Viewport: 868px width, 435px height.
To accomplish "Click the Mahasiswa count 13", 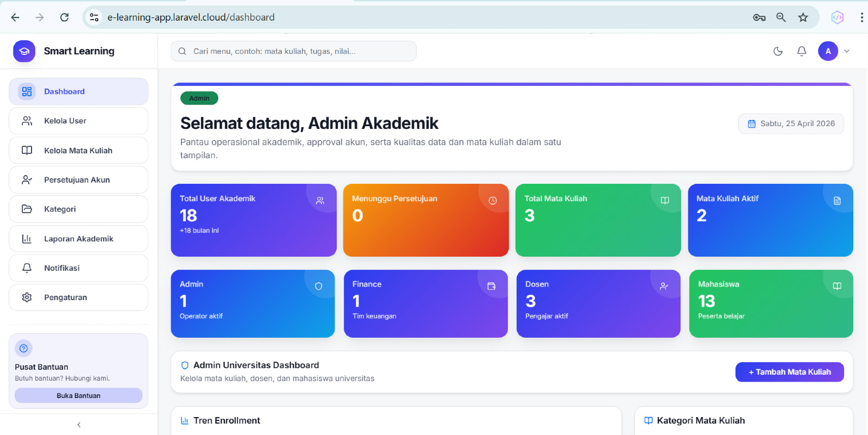I will click(707, 301).
